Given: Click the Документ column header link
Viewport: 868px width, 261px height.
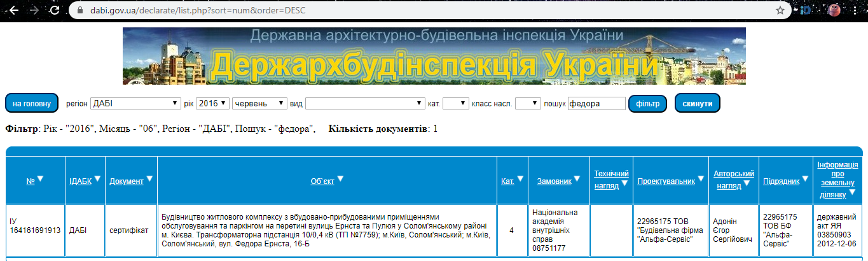Looking at the screenshot, I should point(127,181).
